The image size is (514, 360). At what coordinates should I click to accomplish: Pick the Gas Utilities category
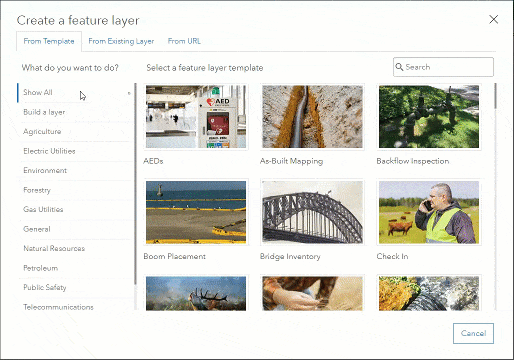(75, 209)
